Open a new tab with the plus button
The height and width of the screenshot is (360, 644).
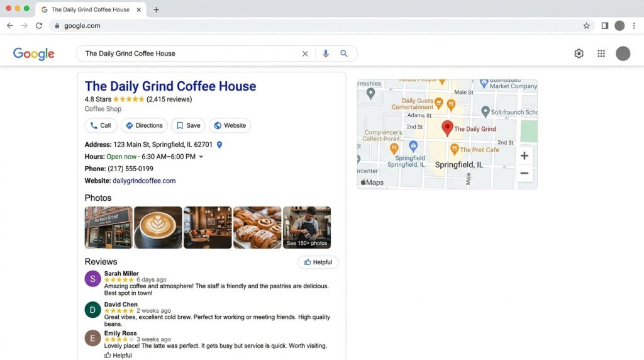tap(156, 9)
